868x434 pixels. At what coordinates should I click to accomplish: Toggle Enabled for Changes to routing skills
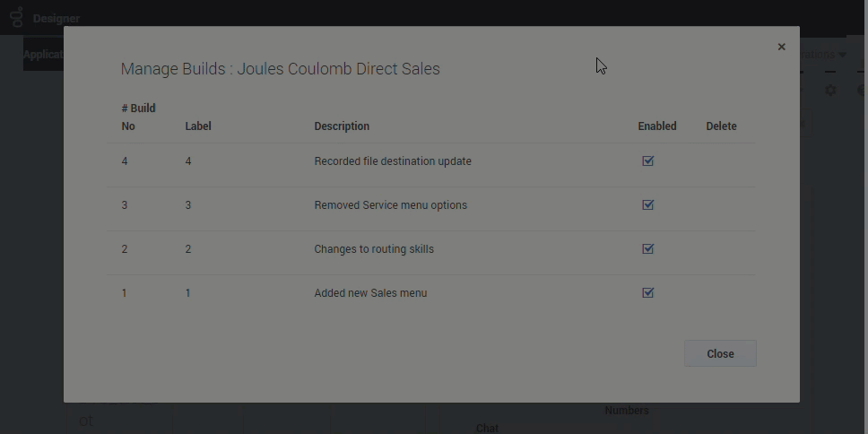[x=648, y=249]
